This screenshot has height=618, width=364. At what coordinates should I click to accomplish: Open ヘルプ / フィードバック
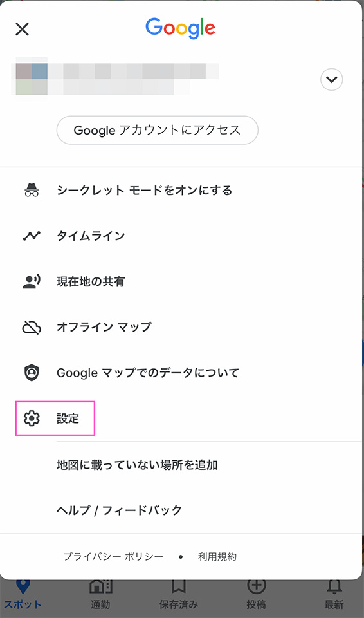pyautogui.click(x=120, y=510)
